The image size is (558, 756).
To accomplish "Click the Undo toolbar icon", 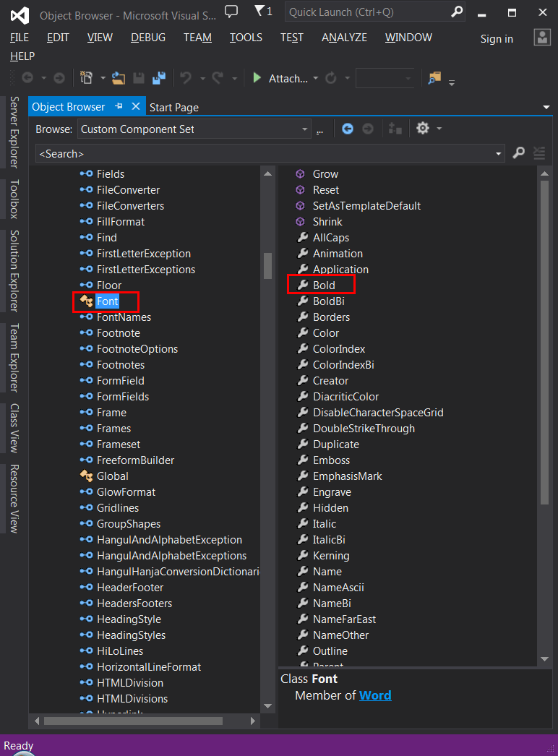I will (x=186, y=78).
